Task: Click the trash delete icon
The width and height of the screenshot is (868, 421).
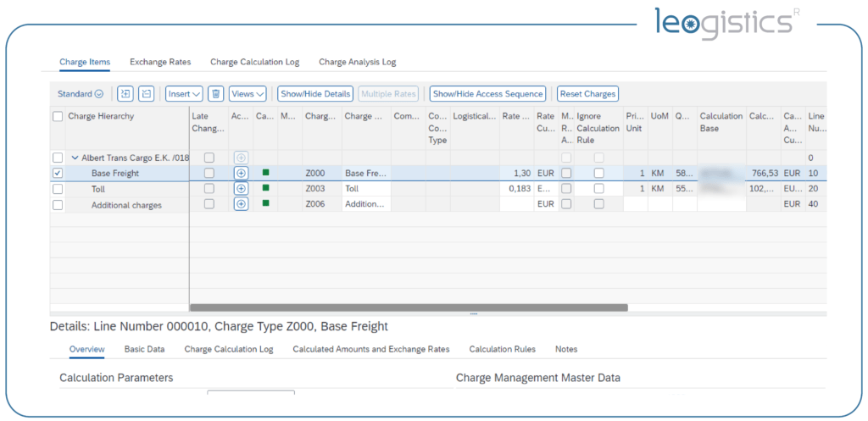Action: pyautogui.click(x=216, y=94)
